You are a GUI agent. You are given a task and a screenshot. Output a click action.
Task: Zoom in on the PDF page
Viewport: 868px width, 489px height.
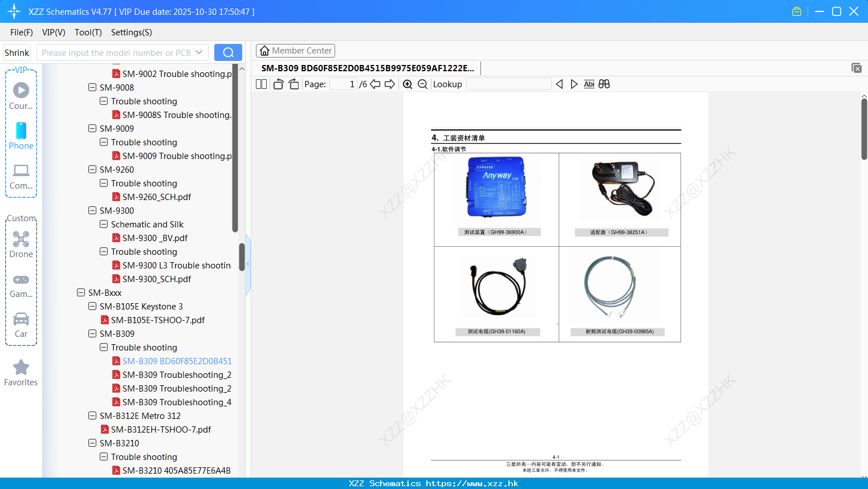407,84
